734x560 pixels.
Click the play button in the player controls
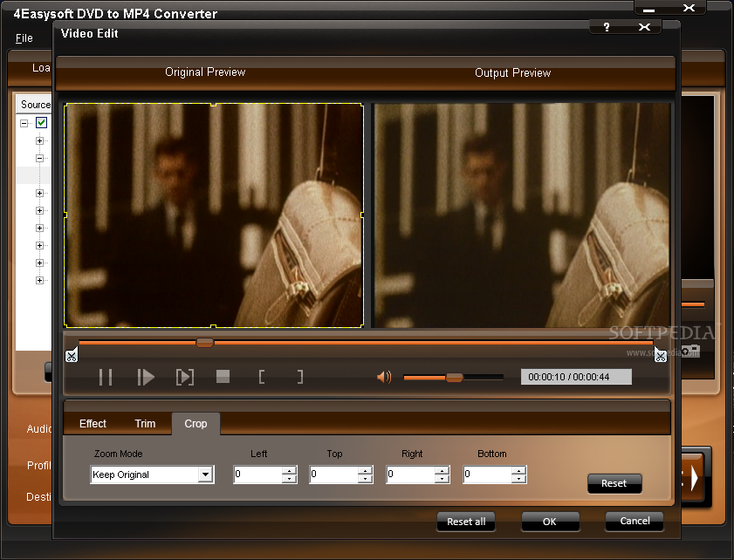coord(146,377)
